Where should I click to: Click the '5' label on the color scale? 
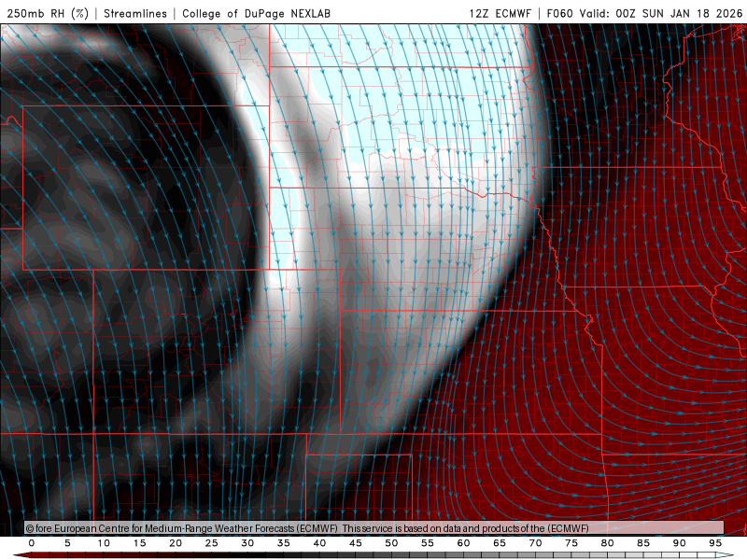tap(67, 543)
